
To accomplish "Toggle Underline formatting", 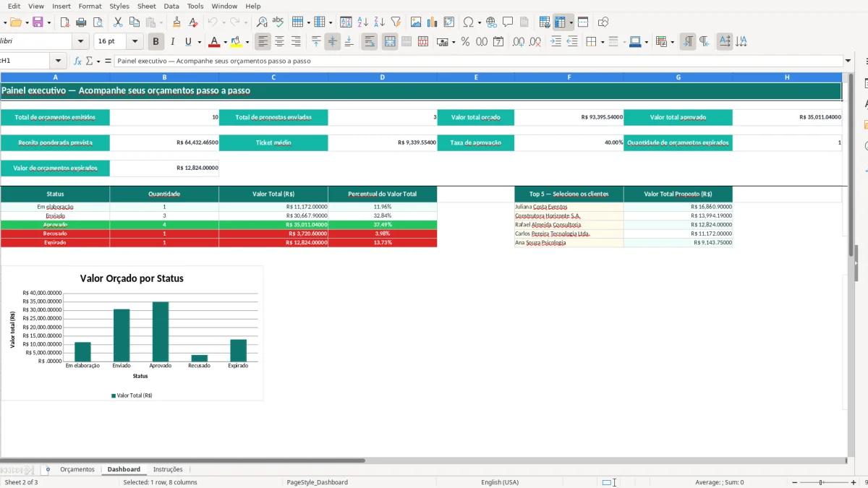I will pos(189,42).
